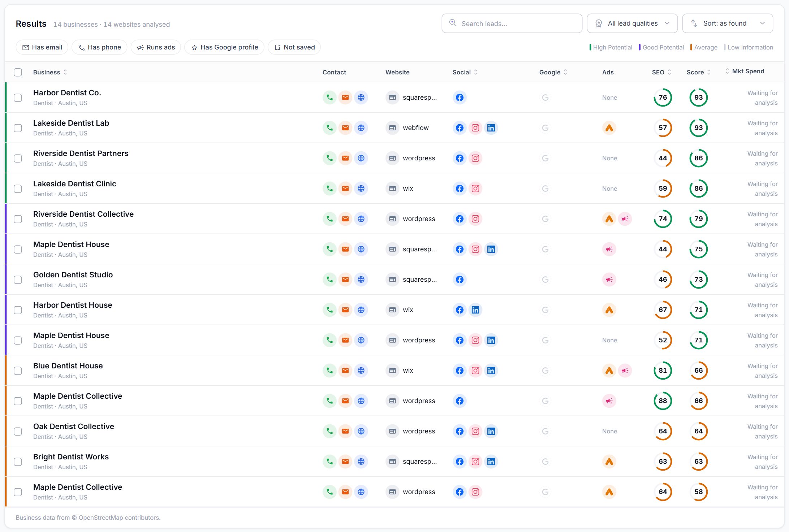Screen dimensions: 789x532
Task: Click the email icon for Oak Dentist Collective
Action: tap(345, 431)
